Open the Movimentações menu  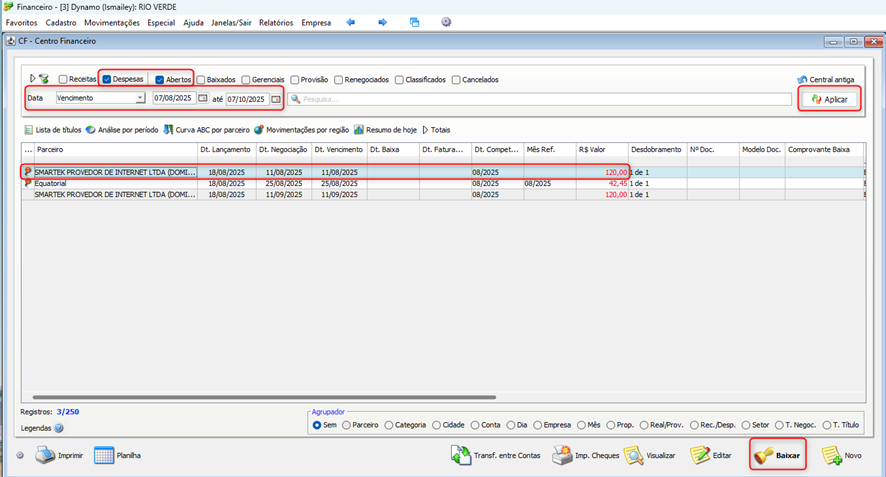click(x=112, y=22)
